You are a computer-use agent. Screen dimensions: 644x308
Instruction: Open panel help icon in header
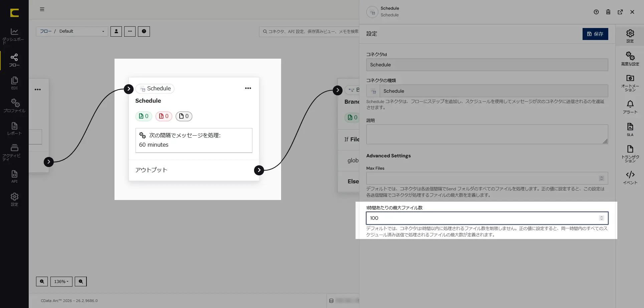pyautogui.click(x=596, y=12)
